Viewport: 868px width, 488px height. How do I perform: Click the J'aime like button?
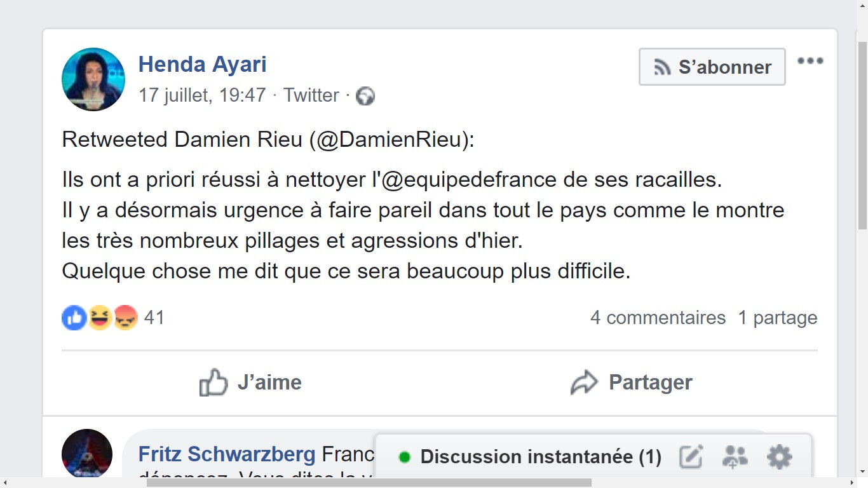click(x=250, y=383)
